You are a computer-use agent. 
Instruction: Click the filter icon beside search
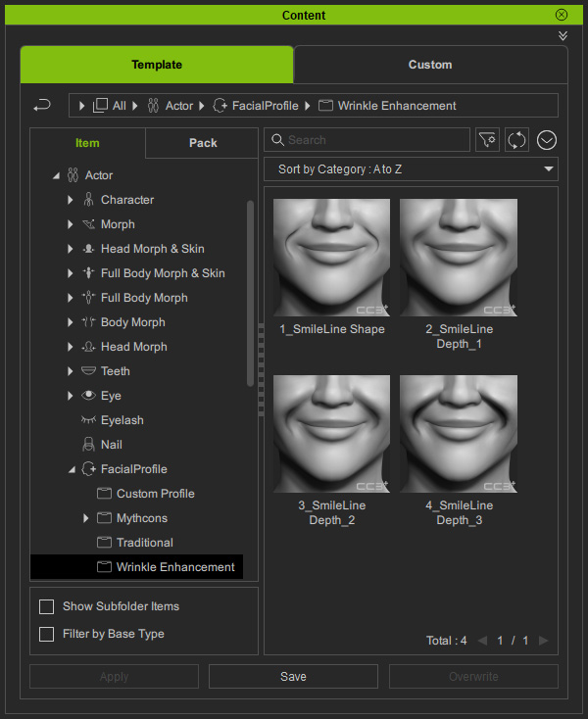(x=487, y=140)
